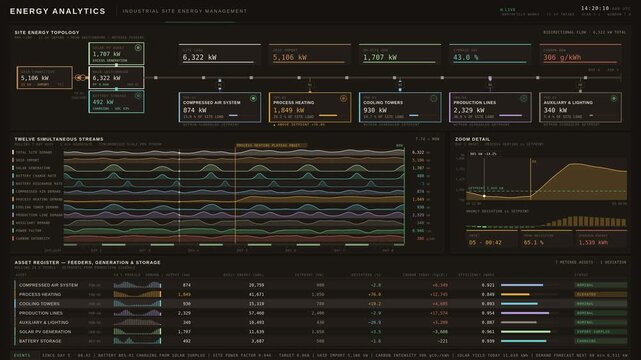Screen dimensions: 641x360
Task: Click the 14:20:10 clock readout
Action: [595, 8]
